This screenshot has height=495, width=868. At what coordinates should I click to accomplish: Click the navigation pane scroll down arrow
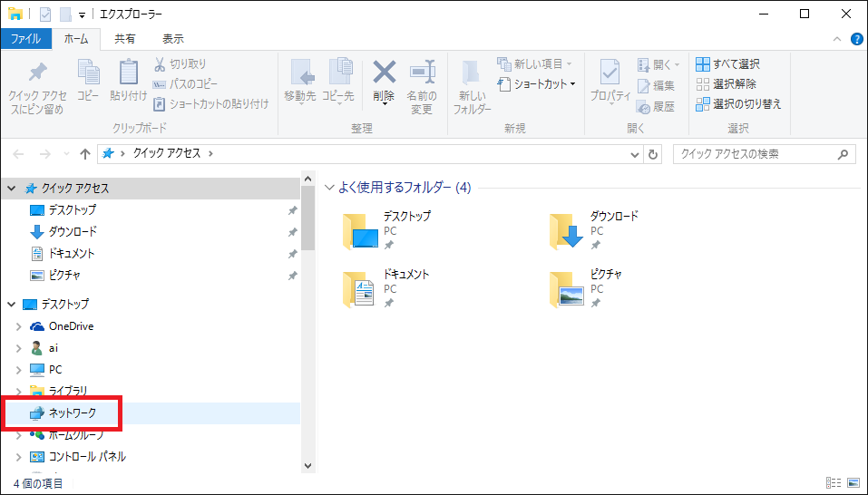pyautogui.click(x=307, y=465)
